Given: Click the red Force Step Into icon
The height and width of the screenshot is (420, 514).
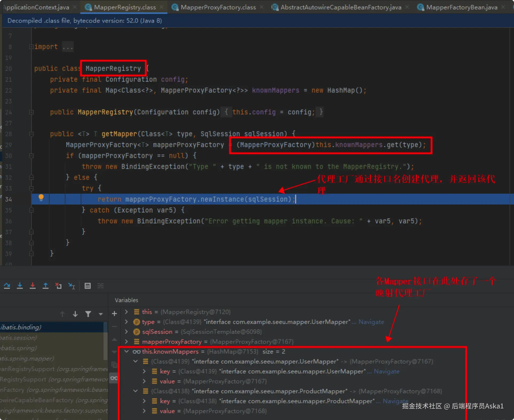Looking at the screenshot, I should pyautogui.click(x=33, y=286).
